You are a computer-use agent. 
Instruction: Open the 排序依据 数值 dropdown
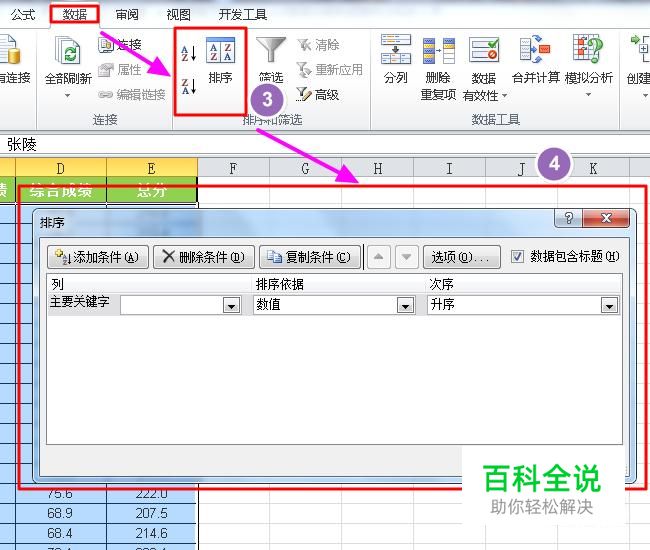click(405, 305)
